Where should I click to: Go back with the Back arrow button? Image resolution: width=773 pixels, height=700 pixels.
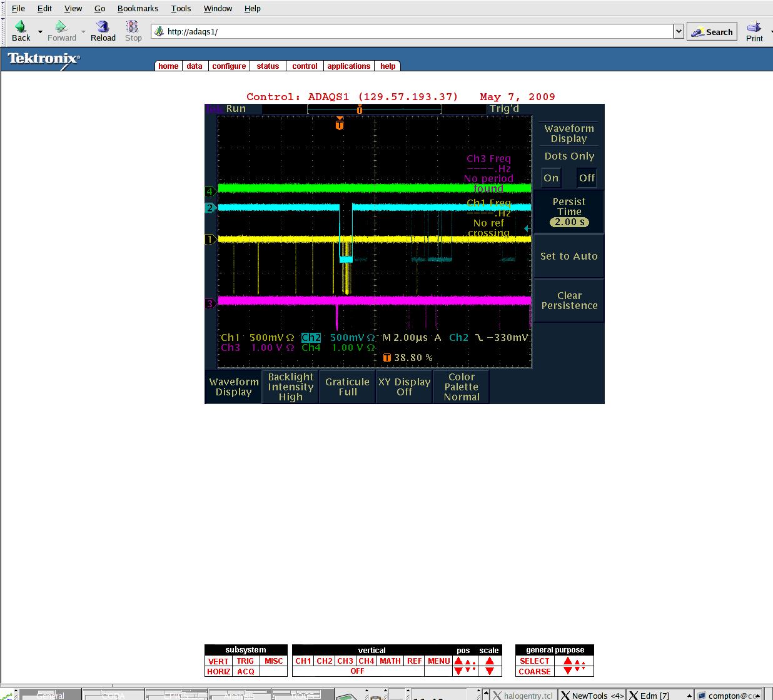tap(21, 31)
